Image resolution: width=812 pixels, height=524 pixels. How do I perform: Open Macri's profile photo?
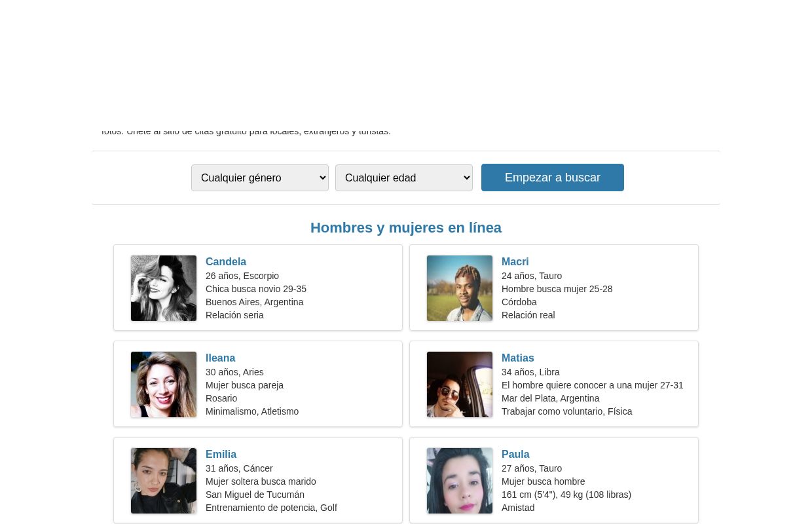(460, 288)
